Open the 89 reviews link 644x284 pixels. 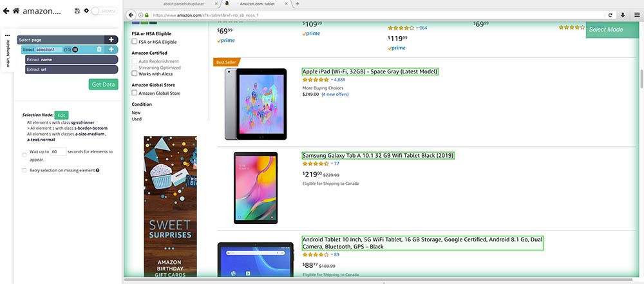pyautogui.click(x=337, y=255)
